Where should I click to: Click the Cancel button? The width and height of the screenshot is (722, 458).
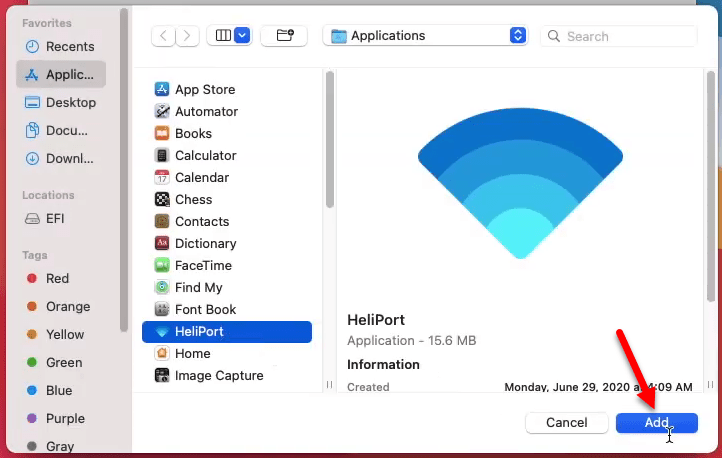566,423
